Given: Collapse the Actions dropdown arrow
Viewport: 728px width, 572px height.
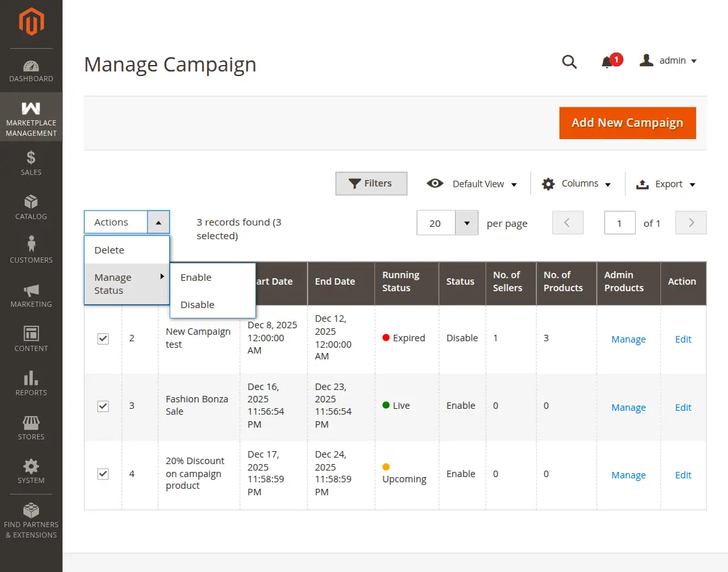Looking at the screenshot, I should pos(159,222).
